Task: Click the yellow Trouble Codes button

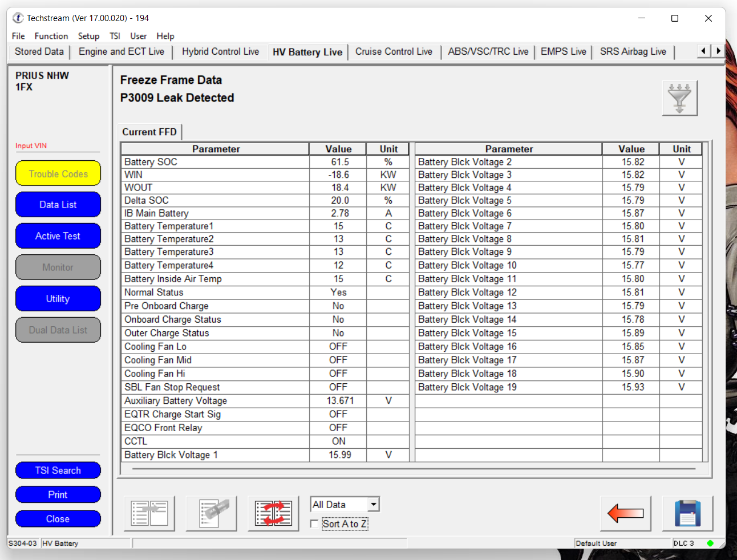Action: (58, 173)
